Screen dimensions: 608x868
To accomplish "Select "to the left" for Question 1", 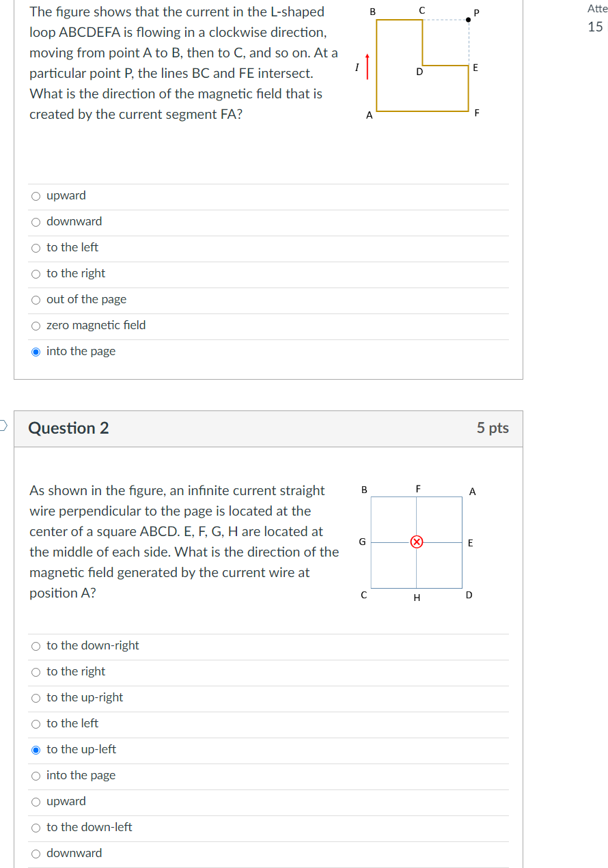I will pyautogui.click(x=35, y=248).
